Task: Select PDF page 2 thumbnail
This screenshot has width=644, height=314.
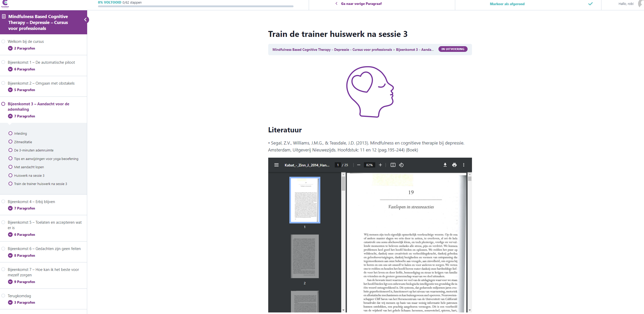Action: point(305,256)
